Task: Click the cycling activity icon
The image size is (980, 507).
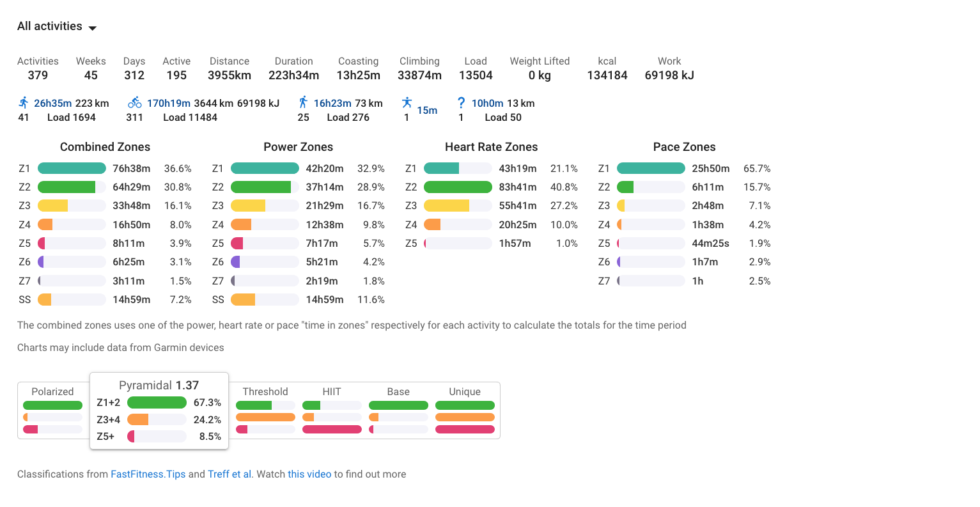Action: [x=134, y=102]
